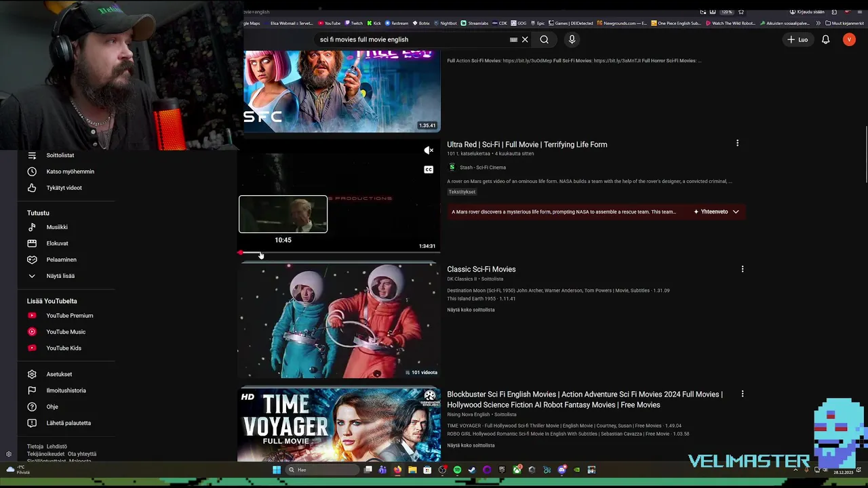Open Ilmoitushistoria report history
This screenshot has height=488, width=868.
pos(66,390)
